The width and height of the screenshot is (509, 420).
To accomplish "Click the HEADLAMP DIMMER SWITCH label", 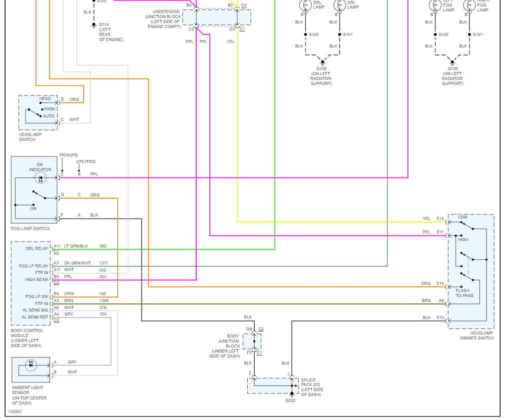I will click(476, 335).
